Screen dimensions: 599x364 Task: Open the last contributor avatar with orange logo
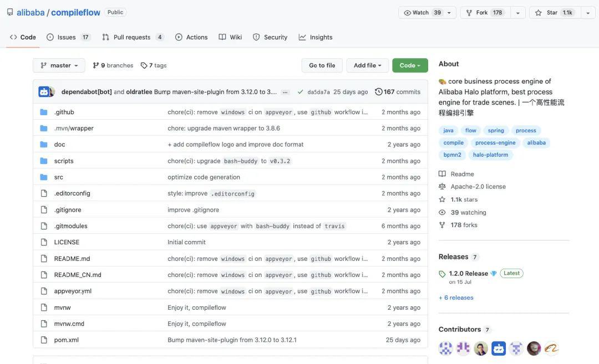pyautogui.click(x=551, y=348)
